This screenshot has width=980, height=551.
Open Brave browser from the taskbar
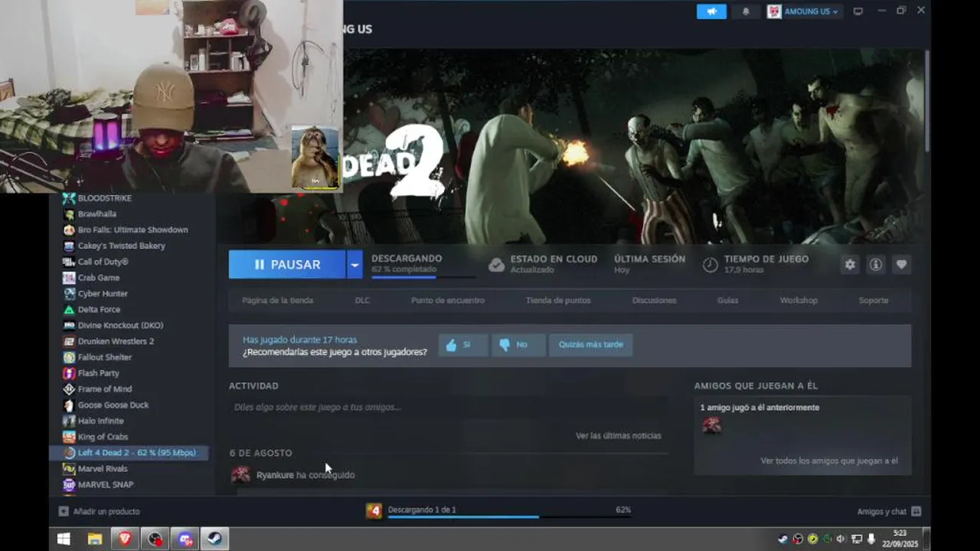[x=125, y=539]
